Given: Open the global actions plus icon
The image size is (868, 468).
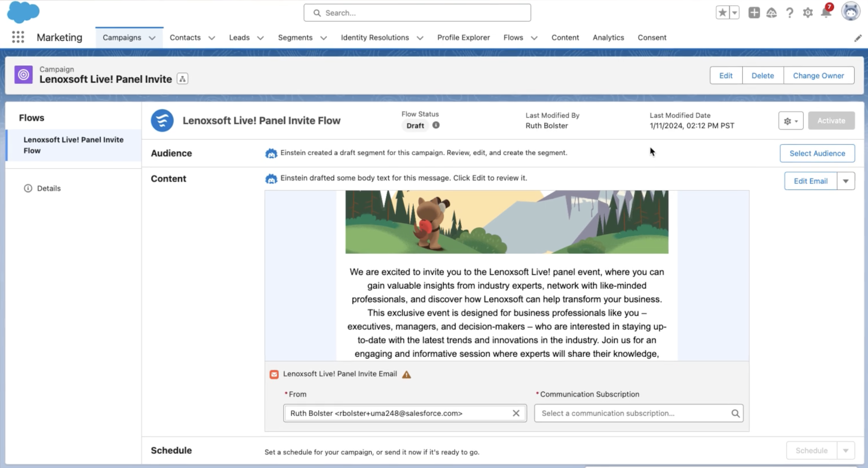Looking at the screenshot, I should pyautogui.click(x=754, y=13).
